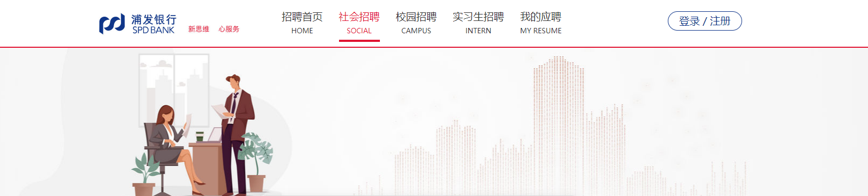The width and height of the screenshot is (868, 196).
Task: View 我的应聘 MY RESUME page
Action: coord(541,23)
